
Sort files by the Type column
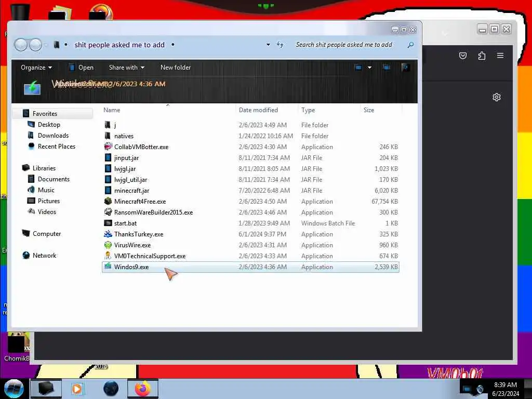[308, 110]
